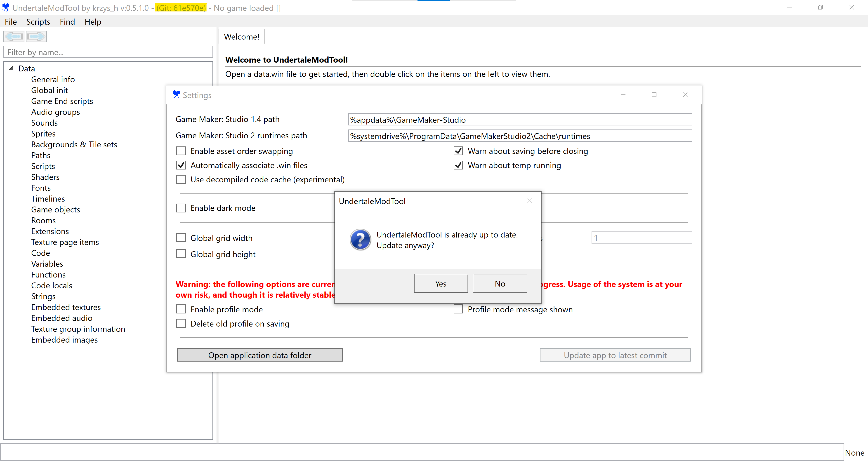Click Open application data folder button

(x=260, y=355)
